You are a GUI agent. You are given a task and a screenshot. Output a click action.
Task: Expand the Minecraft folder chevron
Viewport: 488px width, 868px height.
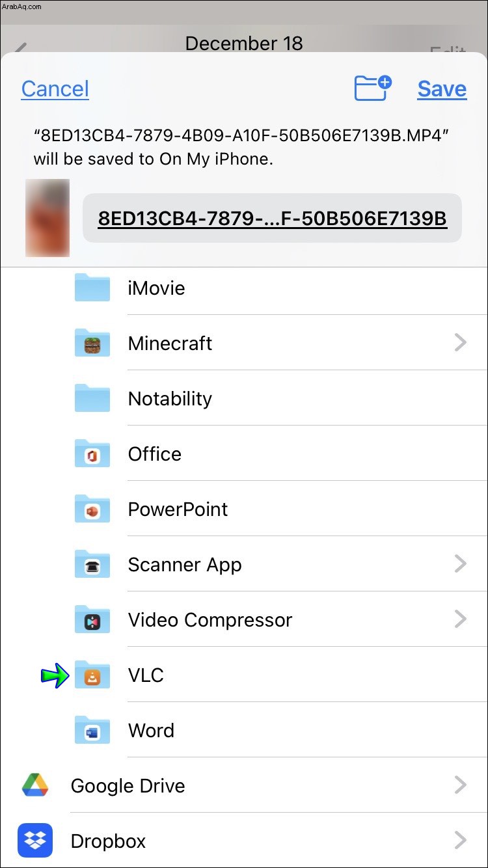point(461,342)
